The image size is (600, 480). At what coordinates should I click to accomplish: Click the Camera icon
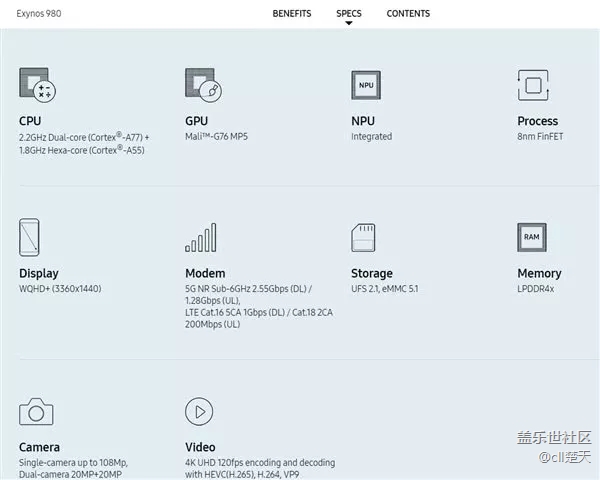[x=36, y=411]
